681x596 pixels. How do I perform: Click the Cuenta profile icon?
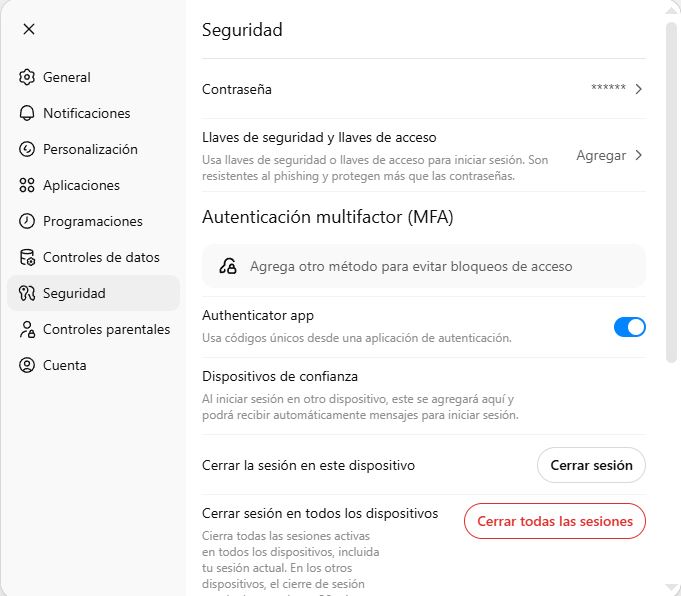[x=27, y=365]
